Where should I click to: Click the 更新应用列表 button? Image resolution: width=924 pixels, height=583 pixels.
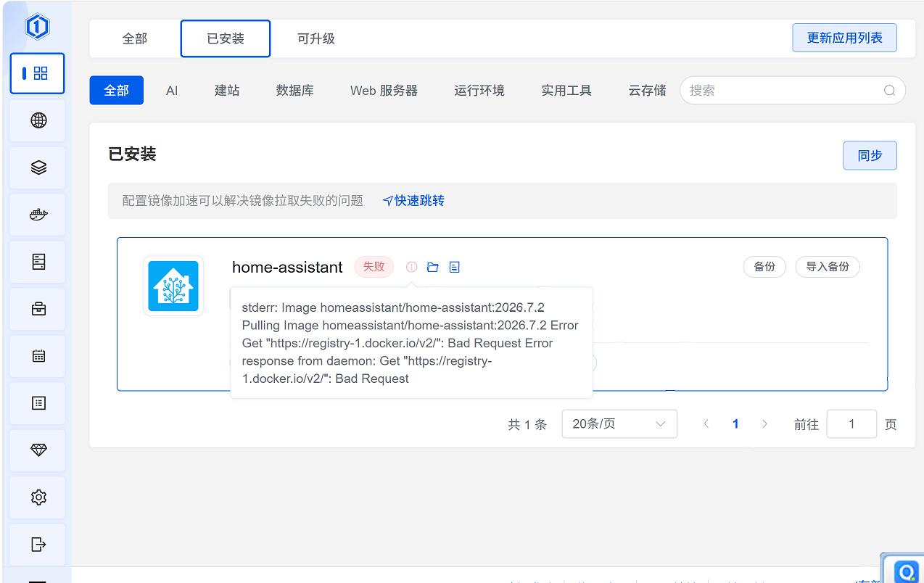coord(844,38)
